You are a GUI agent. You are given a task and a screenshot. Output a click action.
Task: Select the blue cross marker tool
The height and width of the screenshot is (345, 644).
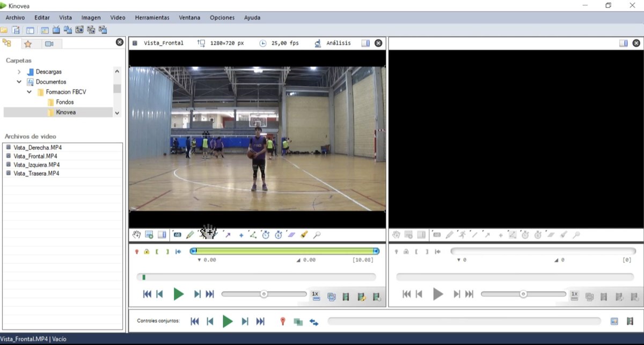point(241,235)
